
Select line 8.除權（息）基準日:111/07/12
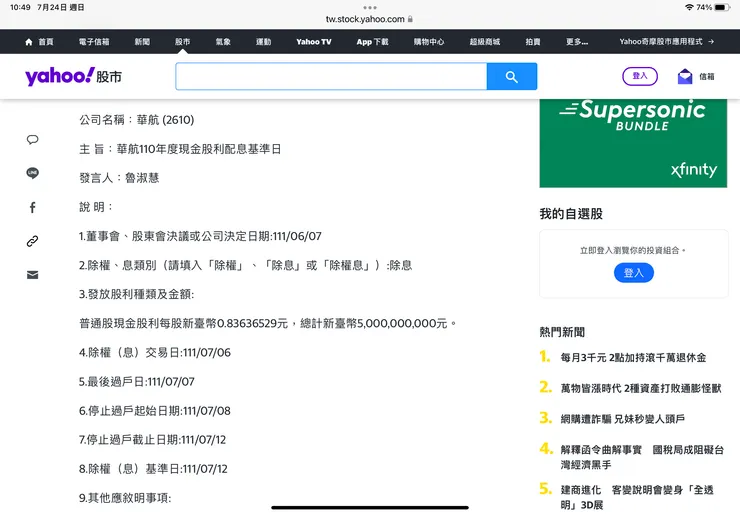[153, 469]
